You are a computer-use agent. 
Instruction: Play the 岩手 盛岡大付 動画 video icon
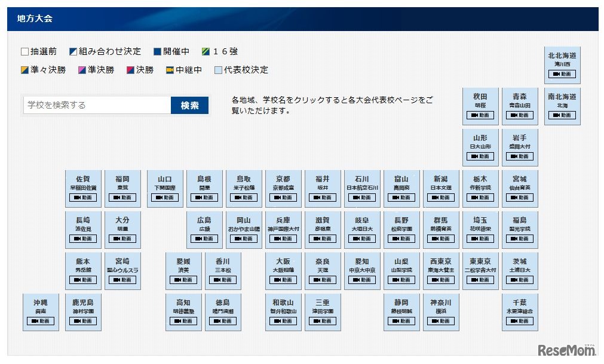pos(520,156)
